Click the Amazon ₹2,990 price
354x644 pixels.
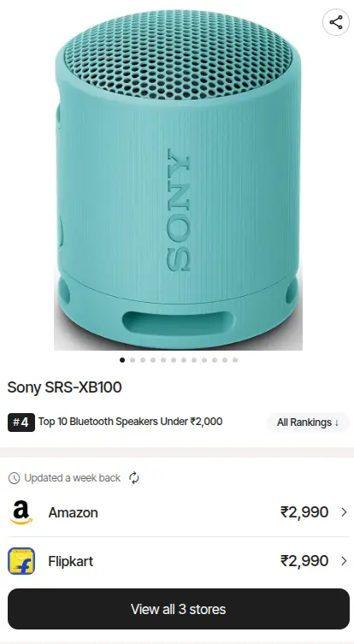304,512
